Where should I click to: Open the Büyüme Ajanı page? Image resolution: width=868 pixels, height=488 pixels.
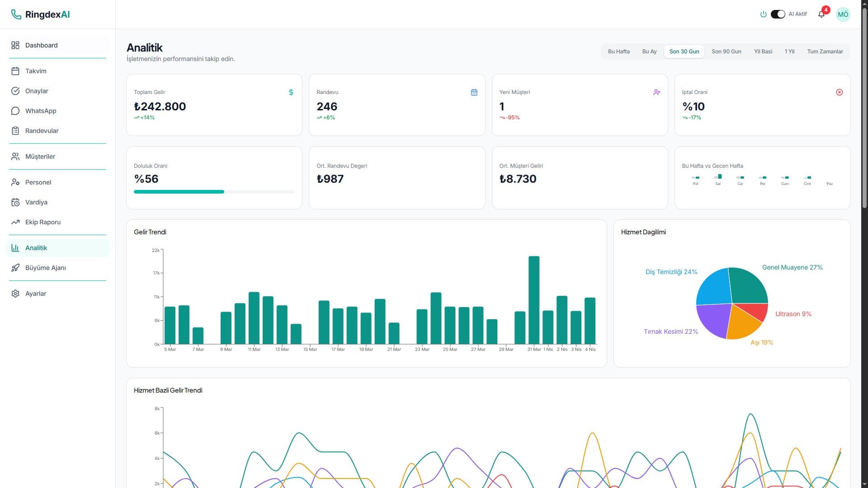[58, 268]
